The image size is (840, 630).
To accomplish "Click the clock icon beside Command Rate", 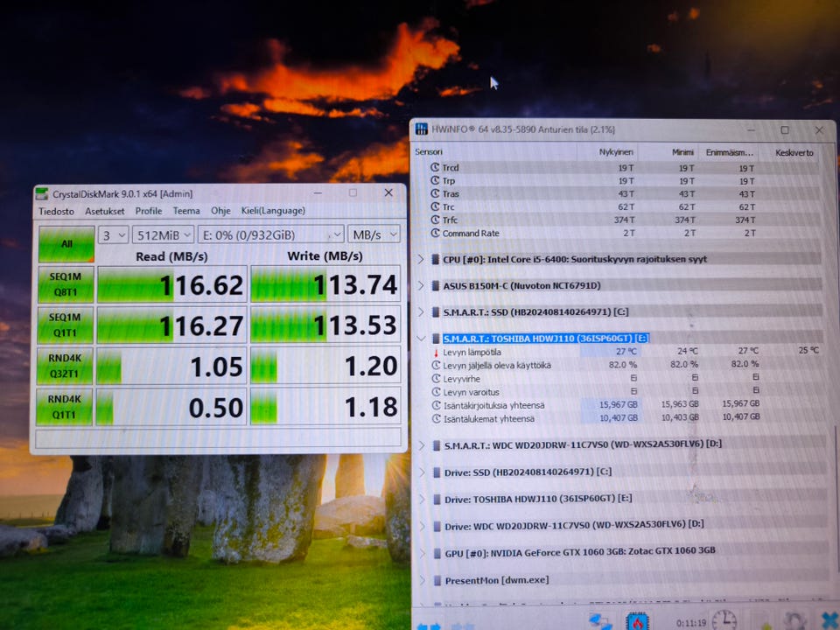I will click(x=435, y=233).
